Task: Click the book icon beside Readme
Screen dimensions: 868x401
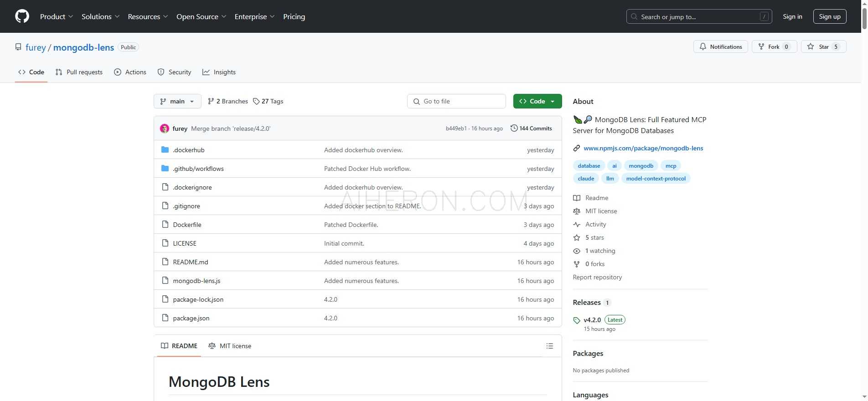Action: coord(577,198)
